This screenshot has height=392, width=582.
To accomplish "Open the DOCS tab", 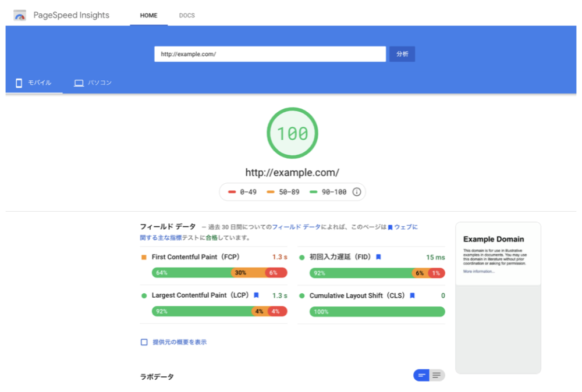I will point(187,16).
